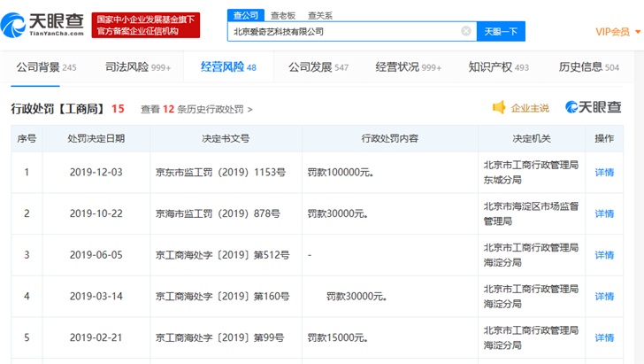644x364 pixels.
Task: Click the 决定机关 column header
Action: pos(532,139)
